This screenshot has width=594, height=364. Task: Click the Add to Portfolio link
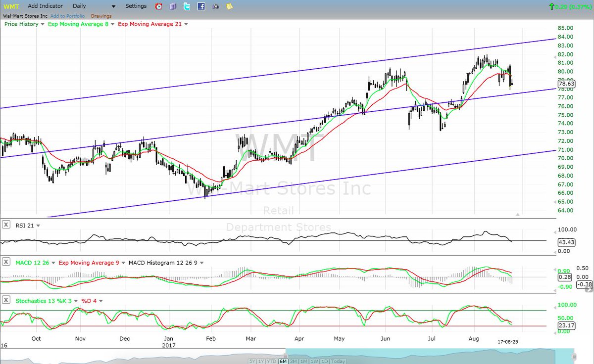pos(69,16)
